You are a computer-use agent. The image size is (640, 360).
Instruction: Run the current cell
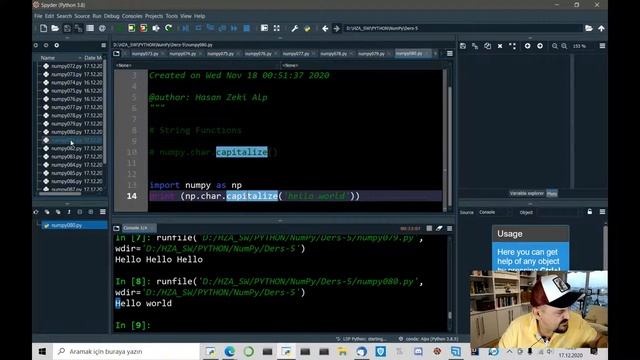(131, 28)
